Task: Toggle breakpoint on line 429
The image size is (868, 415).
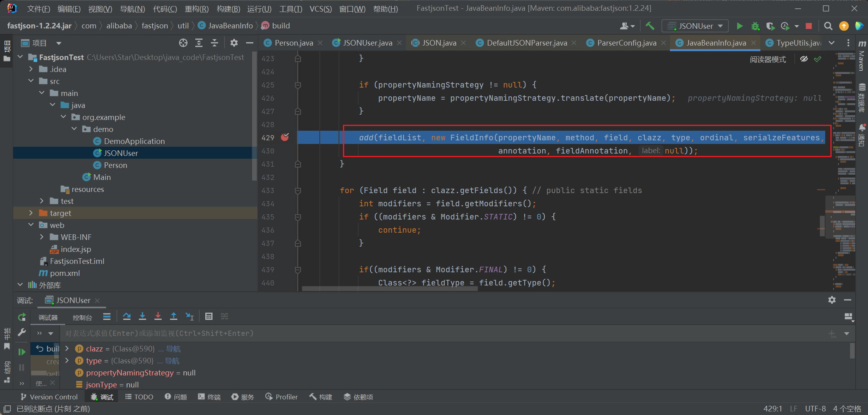Action: [x=285, y=138]
